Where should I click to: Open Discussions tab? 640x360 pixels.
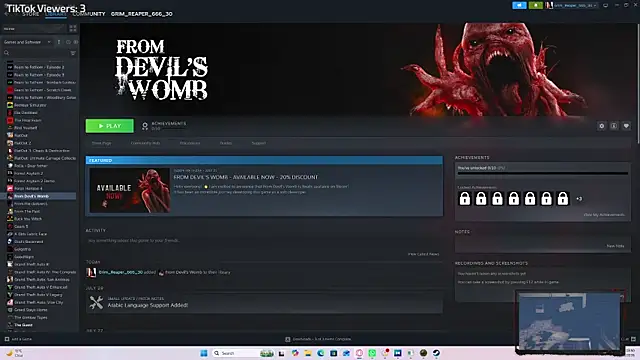190,143
